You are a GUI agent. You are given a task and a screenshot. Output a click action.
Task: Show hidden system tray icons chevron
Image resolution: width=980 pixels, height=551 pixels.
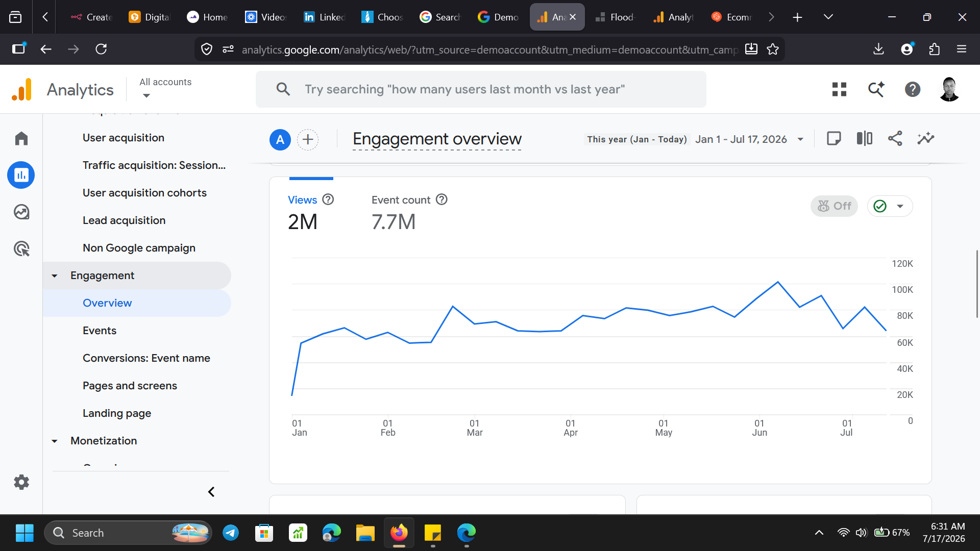819,533
